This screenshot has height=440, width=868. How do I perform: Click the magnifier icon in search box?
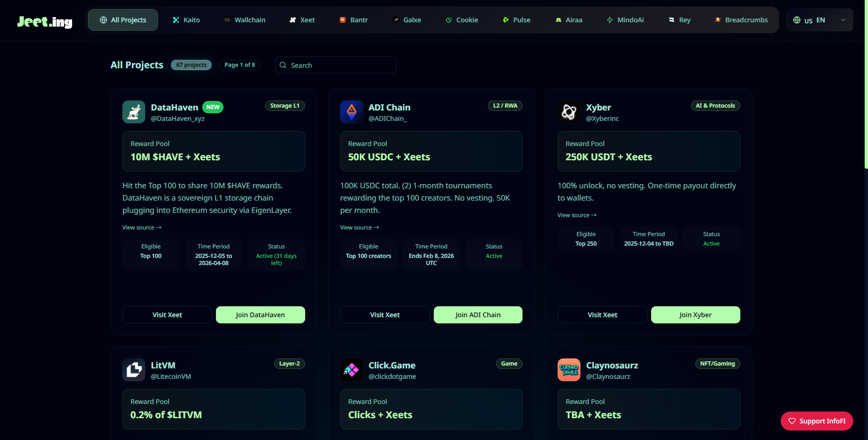pyautogui.click(x=283, y=65)
